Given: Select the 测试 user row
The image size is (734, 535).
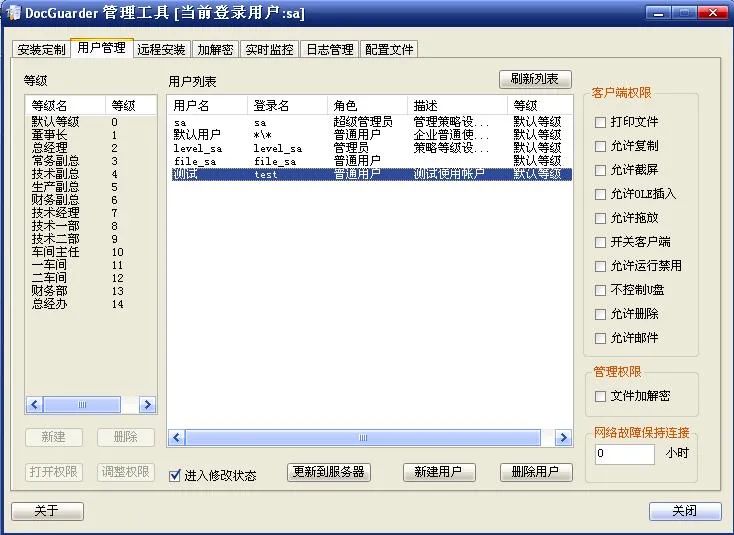Looking at the screenshot, I should (x=370, y=175).
